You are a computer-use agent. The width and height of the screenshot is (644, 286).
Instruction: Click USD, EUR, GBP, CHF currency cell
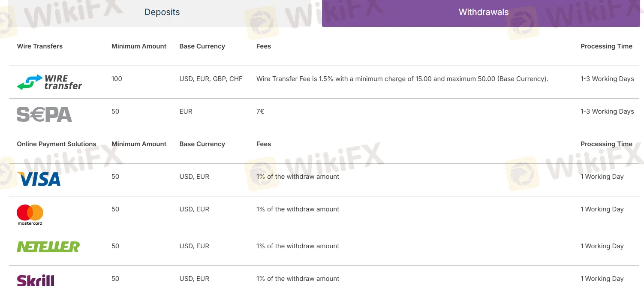tap(211, 79)
